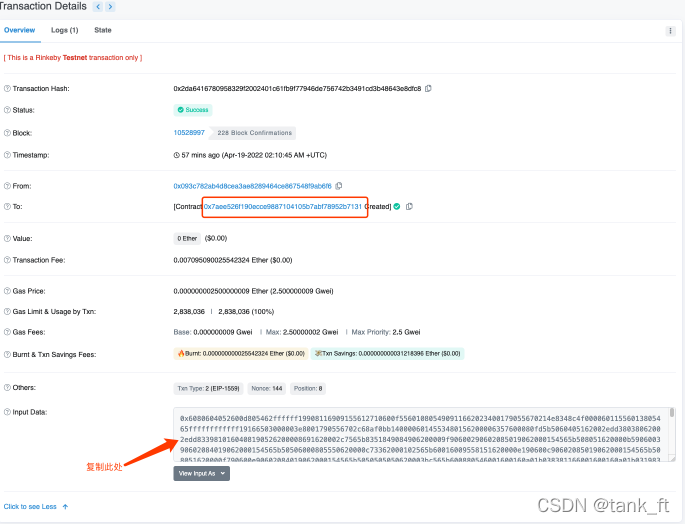
Task: Click help icon beside Transaction Fee
Action: tap(7, 260)
